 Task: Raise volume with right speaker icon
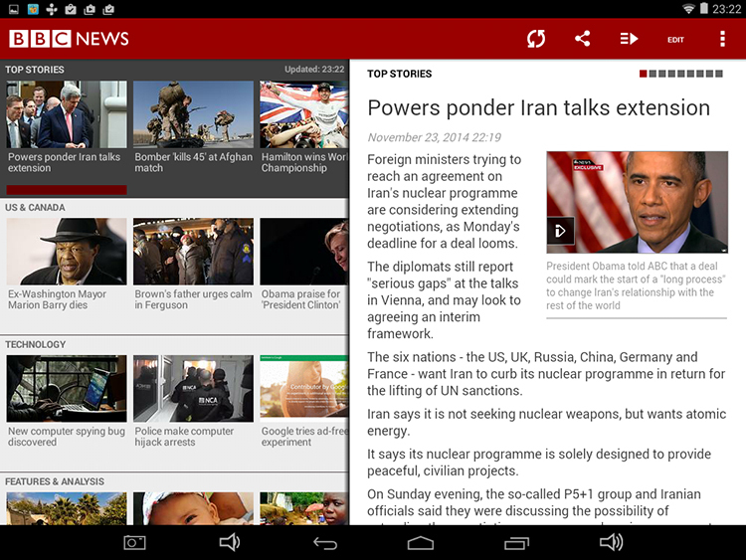611,542
